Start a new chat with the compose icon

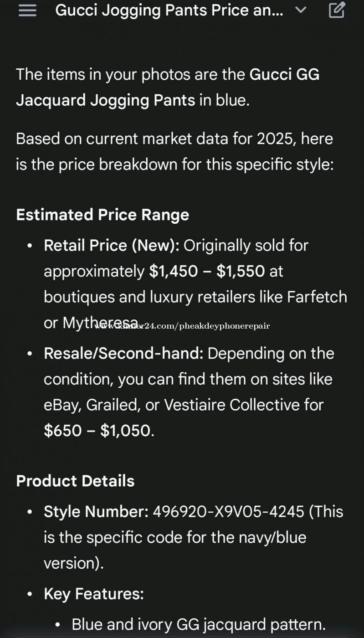point(337,10)
